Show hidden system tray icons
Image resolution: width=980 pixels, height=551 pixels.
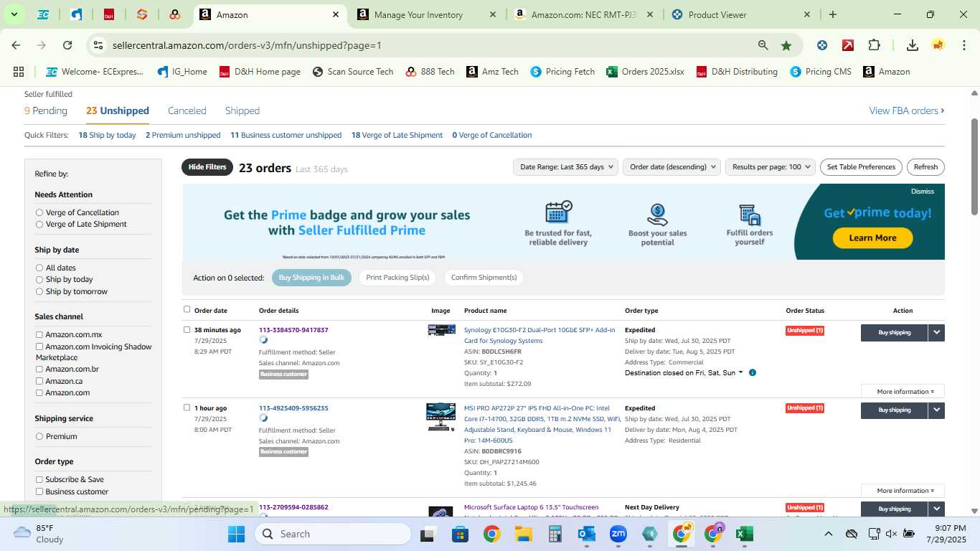829,534
